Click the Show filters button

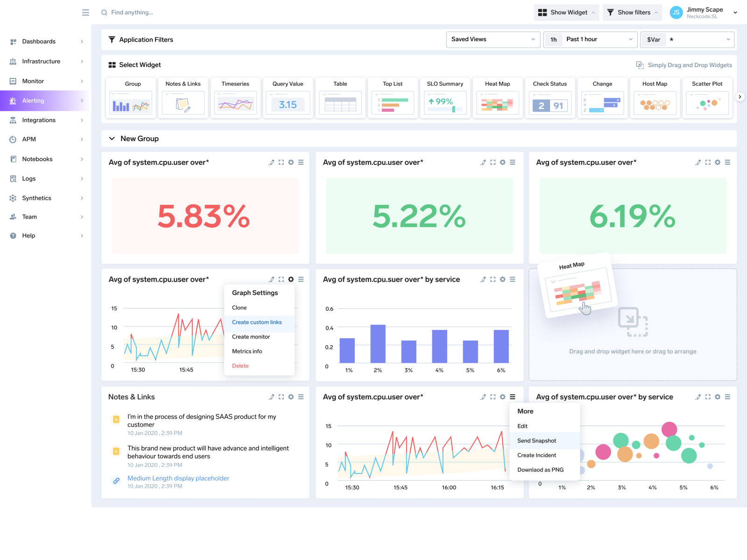click(x=632, y=12)
